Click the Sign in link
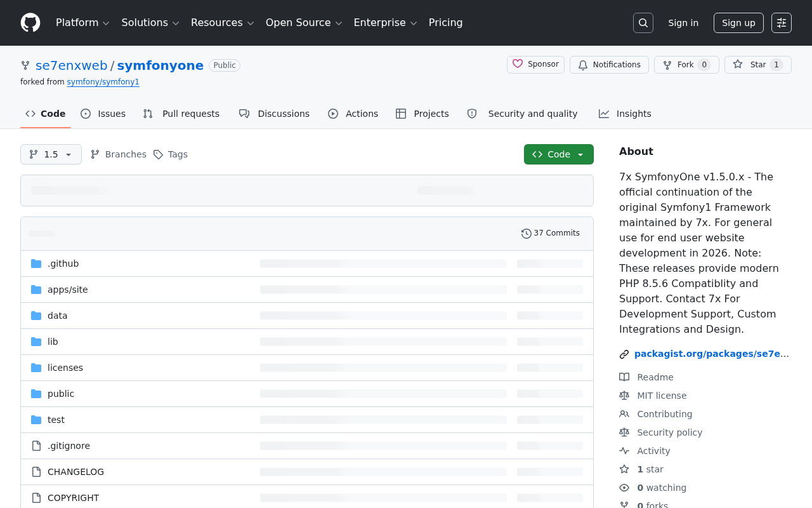812x508 pixels. (x=683, y=23)
